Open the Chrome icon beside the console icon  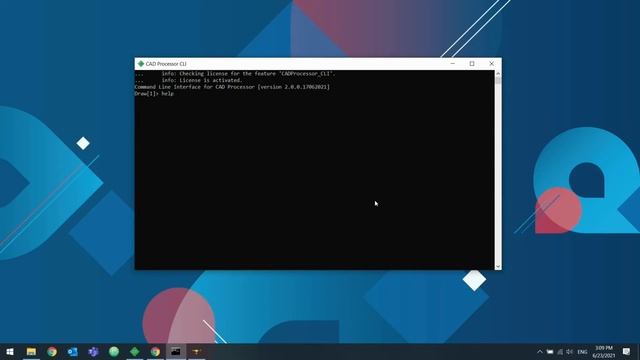point(156,351)
